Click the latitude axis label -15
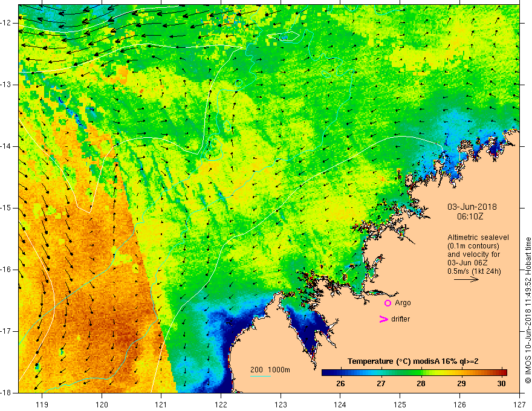 (x=7, y=208)
